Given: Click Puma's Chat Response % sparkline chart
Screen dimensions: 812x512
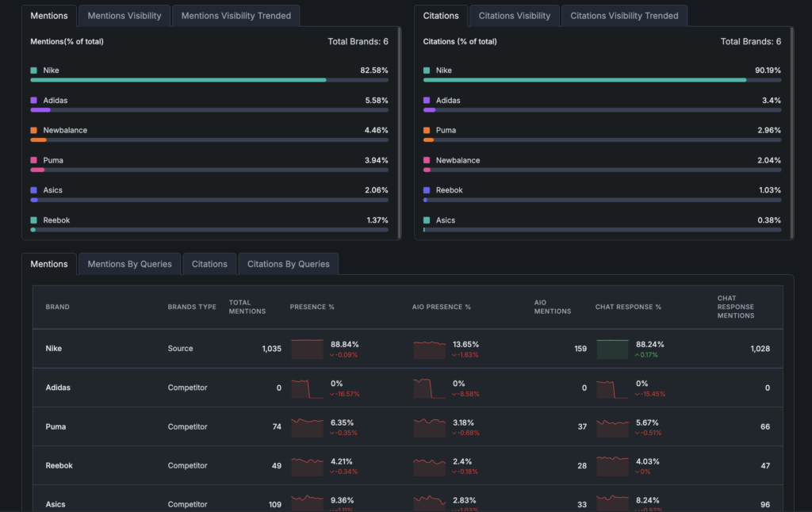Looking at the screenshot, I should (612, 427).
